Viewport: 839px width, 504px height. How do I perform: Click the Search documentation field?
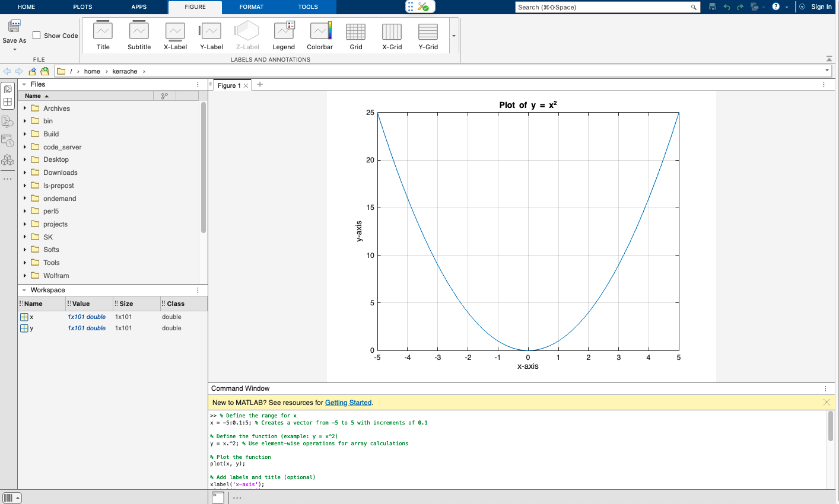(x=608, y=7)
